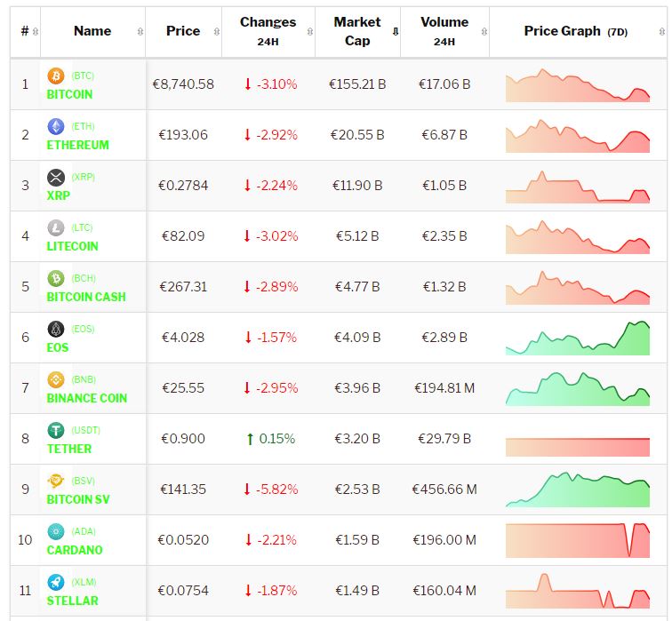Click the Bitcoin Cash green icon
The width and height of the screenshot is (672, 621).
[56, 279]
